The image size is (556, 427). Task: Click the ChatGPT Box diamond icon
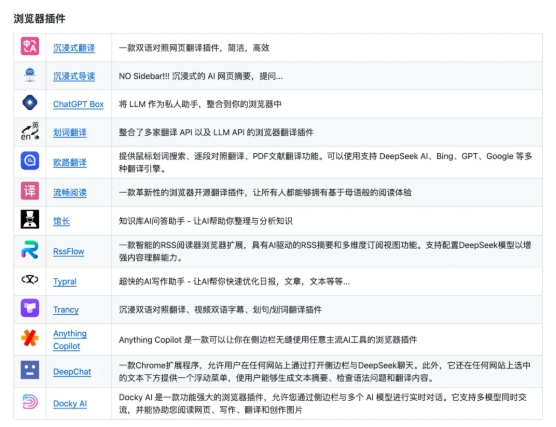(30, 103)
